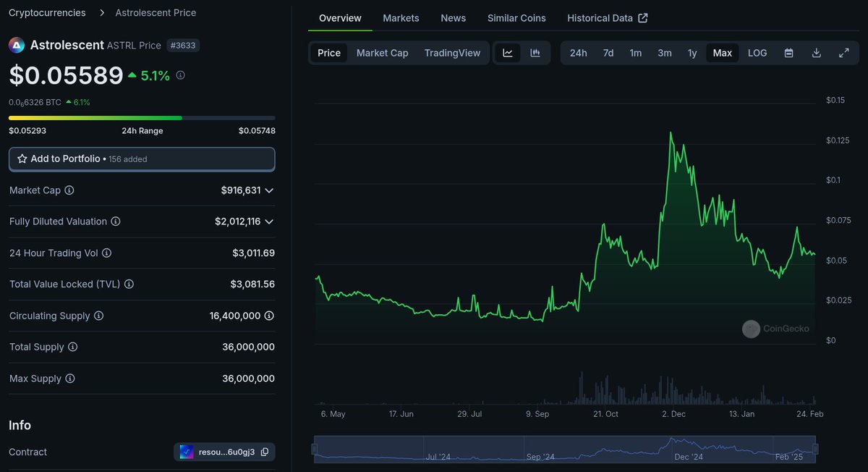Image resolution: width=868 pixels, height=472 pixels.
Task: Click info icon beside Total Supply
Action: (73, 347)
